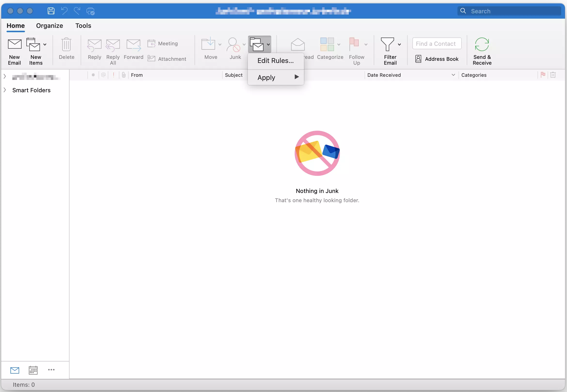Click the Junk icon

[233, 45]
